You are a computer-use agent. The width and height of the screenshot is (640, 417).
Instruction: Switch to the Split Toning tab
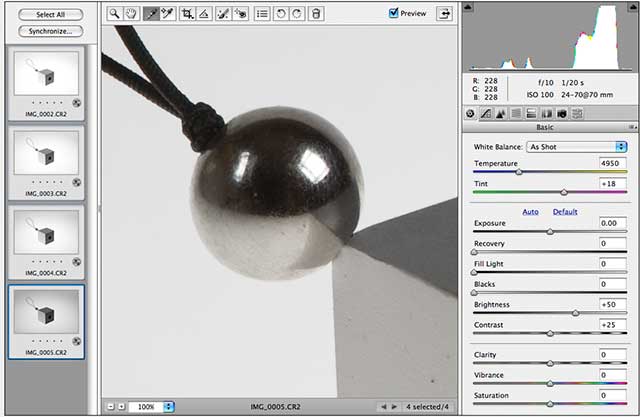(531, 113)
